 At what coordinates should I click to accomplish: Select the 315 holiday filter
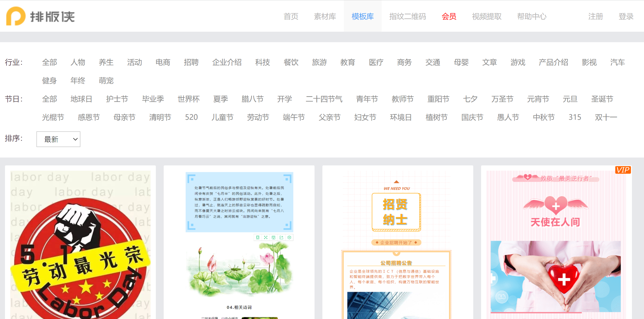click(x=575, y=117)
